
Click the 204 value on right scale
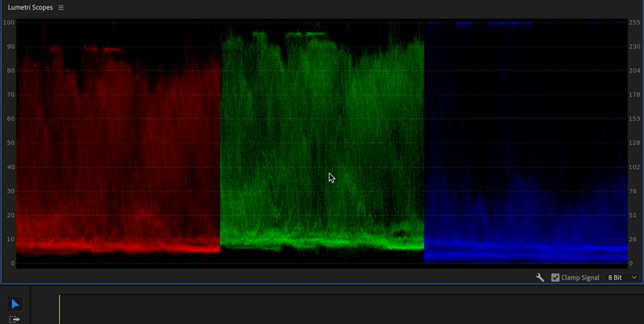[x=634, y=71]
